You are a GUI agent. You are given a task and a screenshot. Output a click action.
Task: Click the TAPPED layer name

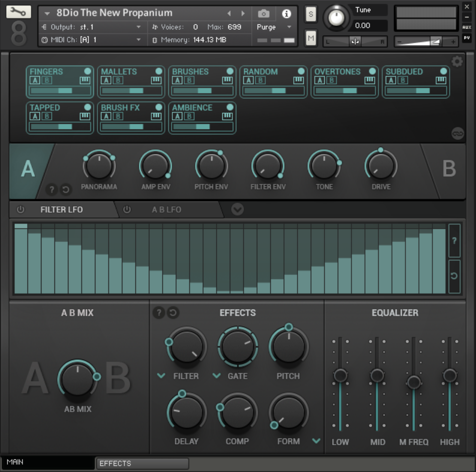(x=44, y=107)
